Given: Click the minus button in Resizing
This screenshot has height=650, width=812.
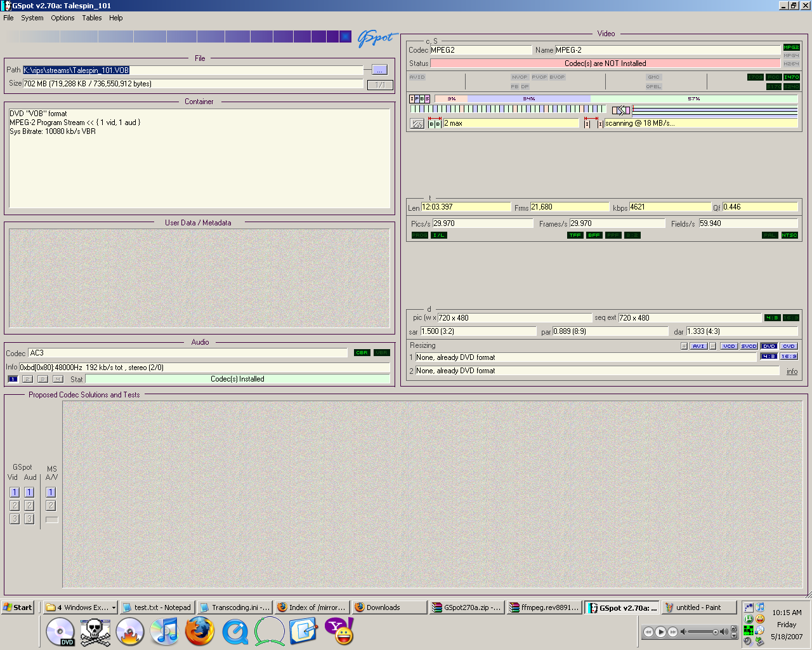Looking at the screenshot, I should point(713,346).
